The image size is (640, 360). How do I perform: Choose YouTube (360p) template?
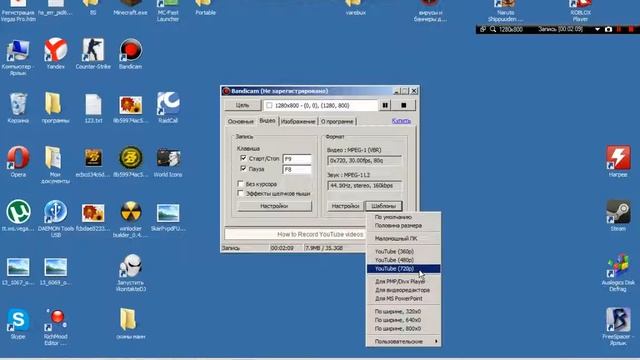[403, 251]
